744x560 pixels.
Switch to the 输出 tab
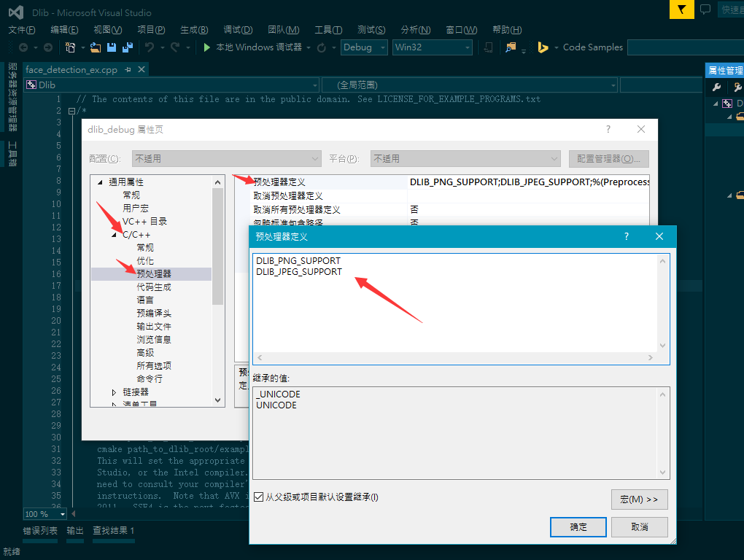click(x=75, y=531)
